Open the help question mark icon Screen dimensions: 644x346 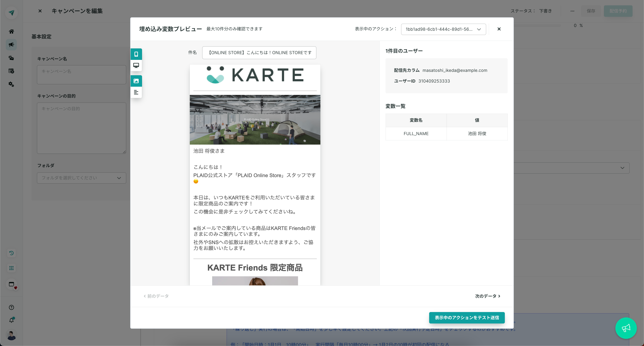[11, 307]
